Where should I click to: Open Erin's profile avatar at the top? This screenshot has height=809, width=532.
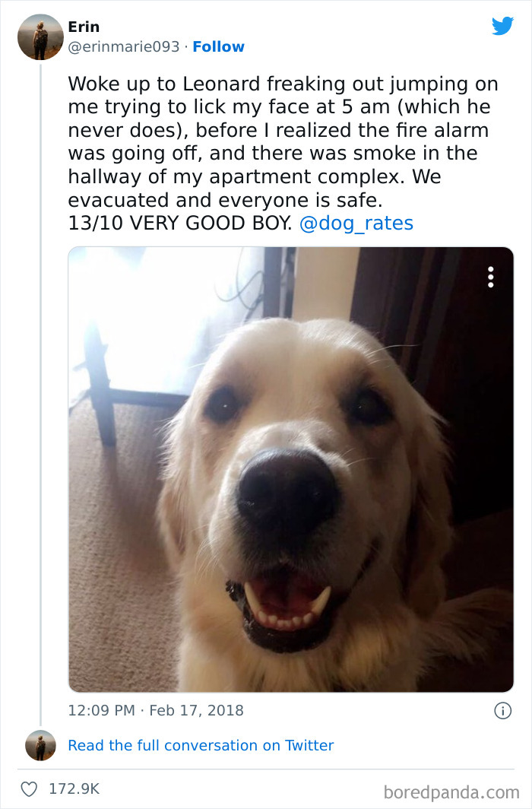(x=40, y=36)
